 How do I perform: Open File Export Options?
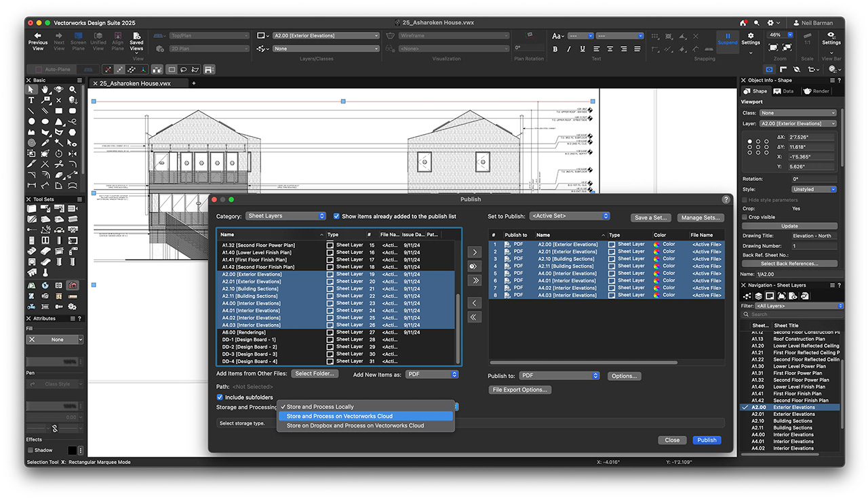click(519, 390)
